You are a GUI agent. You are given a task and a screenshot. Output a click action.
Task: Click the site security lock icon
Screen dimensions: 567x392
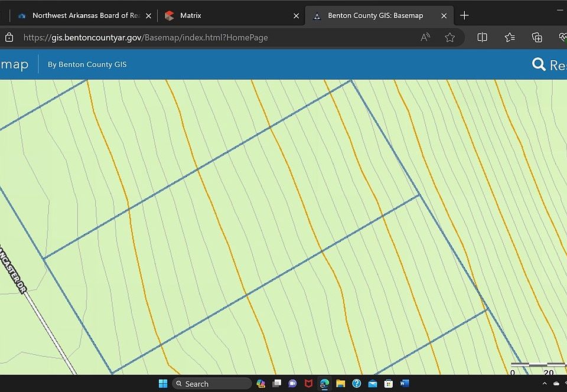pyautogui.click(x=9, y=37)
